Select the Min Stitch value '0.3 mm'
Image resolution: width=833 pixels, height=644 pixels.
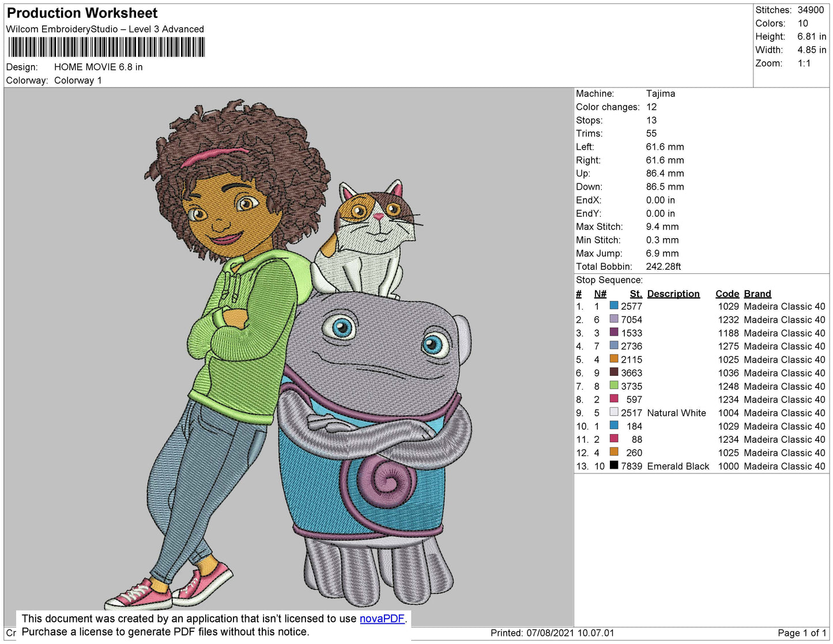[662, 240]
